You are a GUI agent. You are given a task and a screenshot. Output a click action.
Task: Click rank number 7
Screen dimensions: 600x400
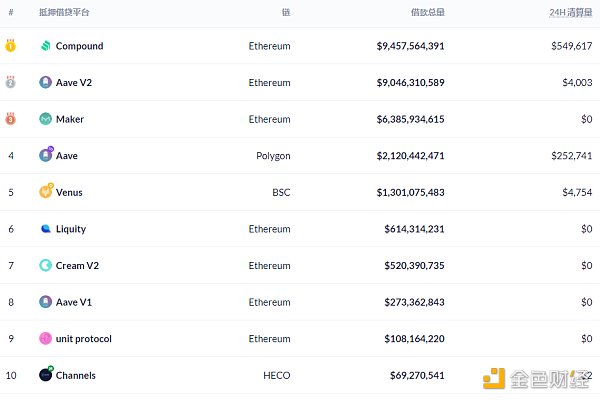pyautogui.click(x=11, y=266)
